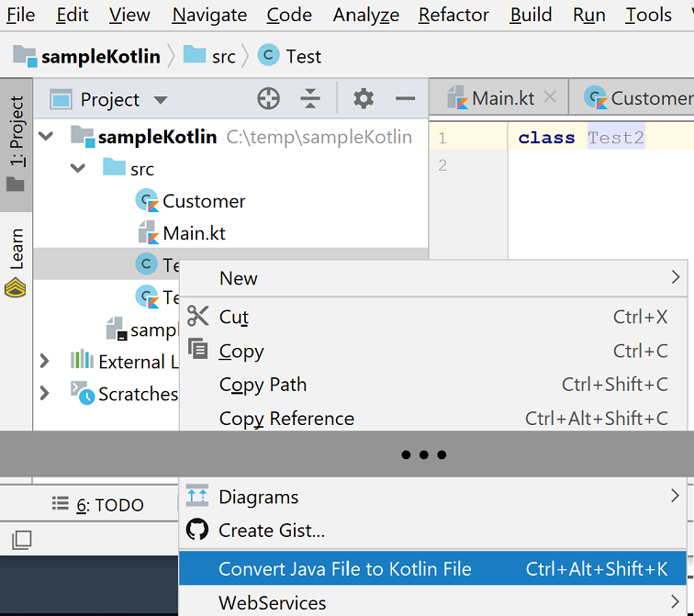The width and height of the screenshot is (694, 616).
Task: Open the Project view dropdown
Action: point(161,100)
